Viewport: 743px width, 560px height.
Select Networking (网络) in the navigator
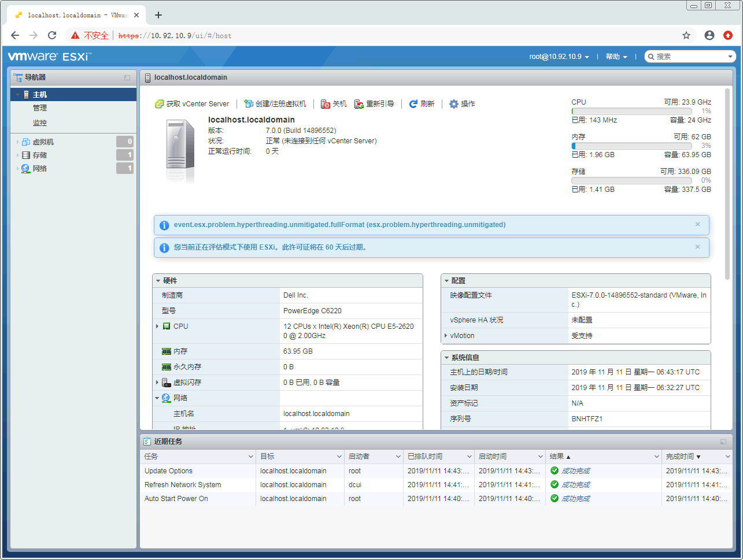[40, 169]
